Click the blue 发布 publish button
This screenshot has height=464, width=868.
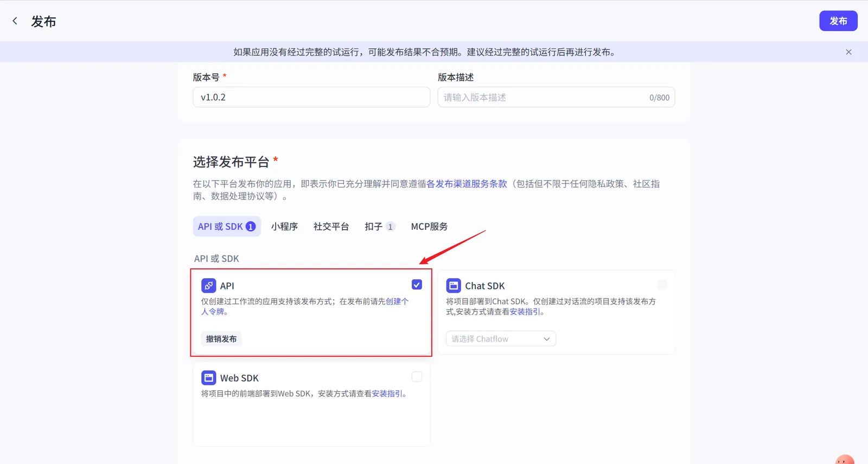coord(838,21)
